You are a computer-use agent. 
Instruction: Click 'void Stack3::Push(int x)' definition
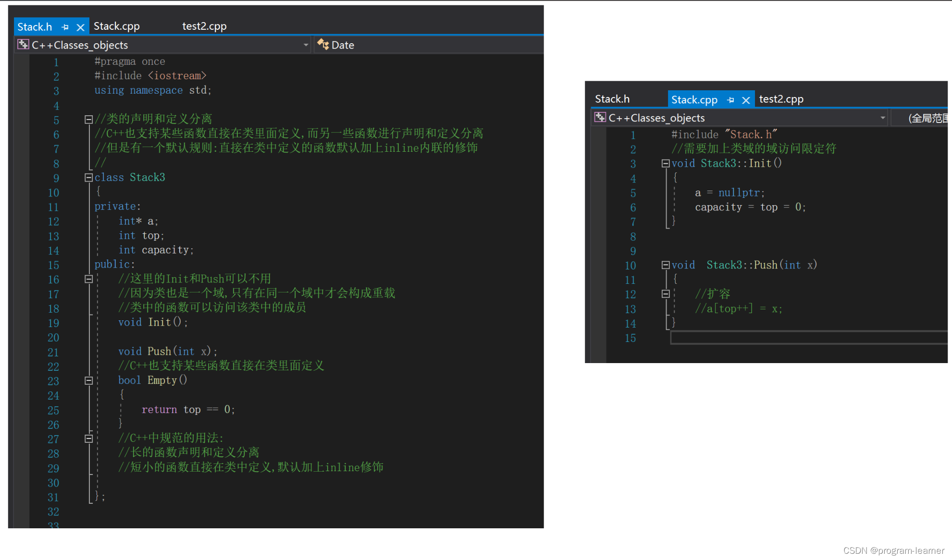pos(744,265)
